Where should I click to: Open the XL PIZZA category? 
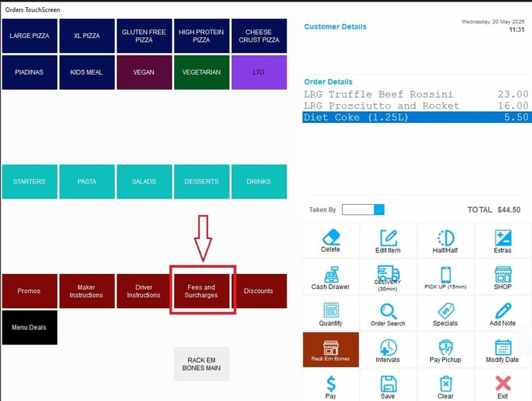87,36
